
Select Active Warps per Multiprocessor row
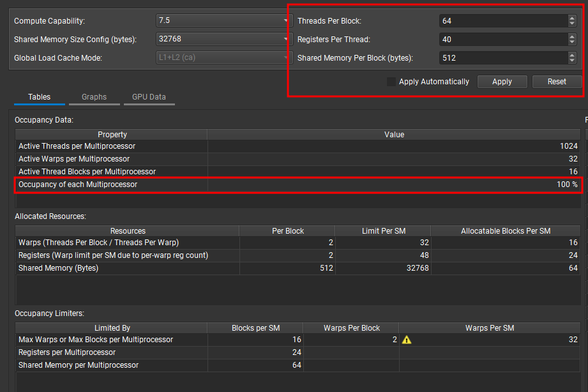(298, 159)
